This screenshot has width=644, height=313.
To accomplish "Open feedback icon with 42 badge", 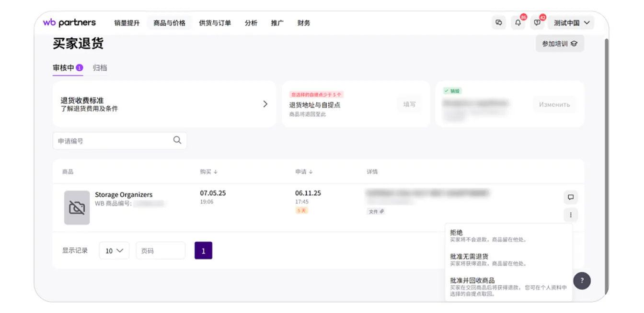I will tap(537, 22).
